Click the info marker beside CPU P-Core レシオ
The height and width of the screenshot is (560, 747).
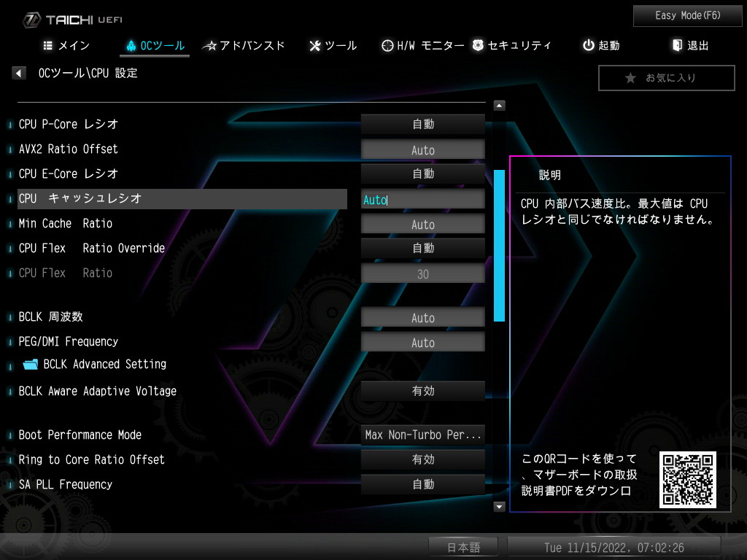10,124
